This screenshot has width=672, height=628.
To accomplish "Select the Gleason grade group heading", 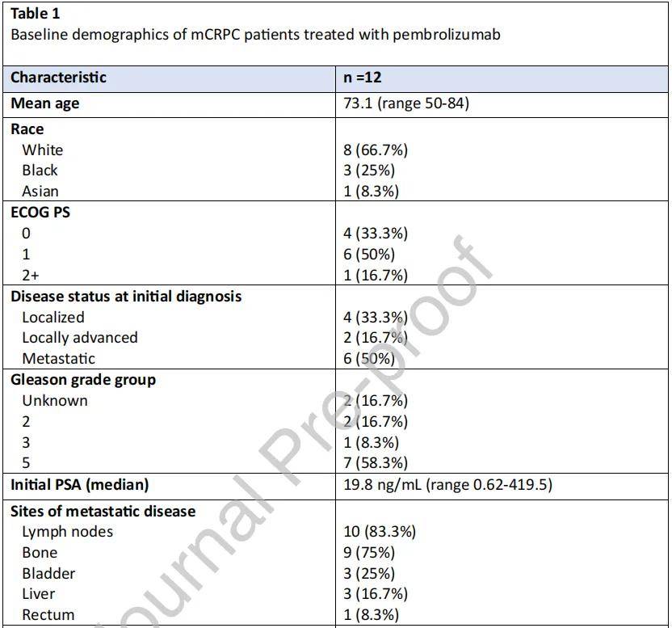I will 83,380.
